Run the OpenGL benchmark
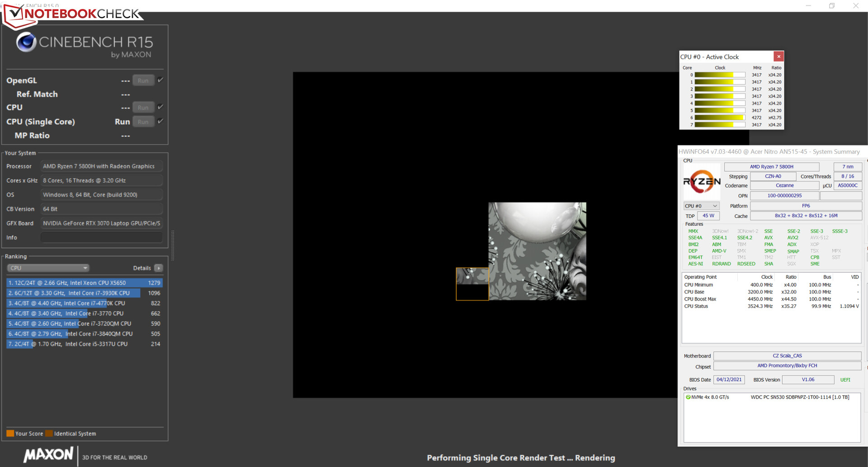Viewport: 868px width, 467px height. (x=143, y=80)
